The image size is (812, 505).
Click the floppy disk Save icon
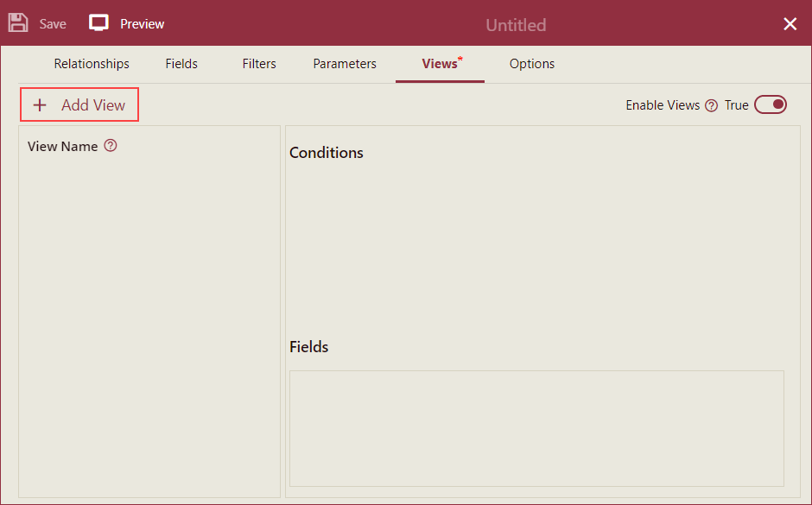18,23
